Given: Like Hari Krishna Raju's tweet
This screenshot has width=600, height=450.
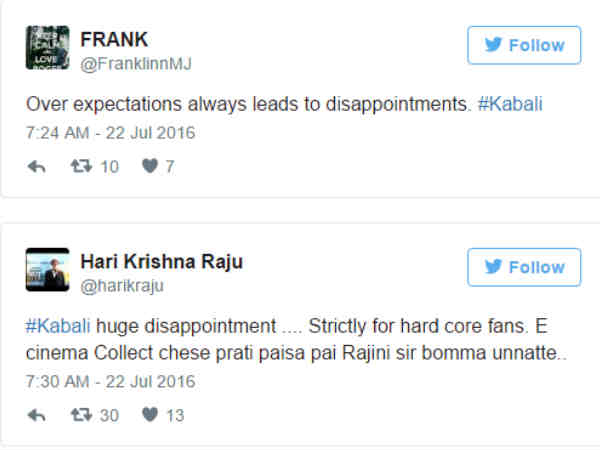Looking at the screenshot, I should pos(149,415).
